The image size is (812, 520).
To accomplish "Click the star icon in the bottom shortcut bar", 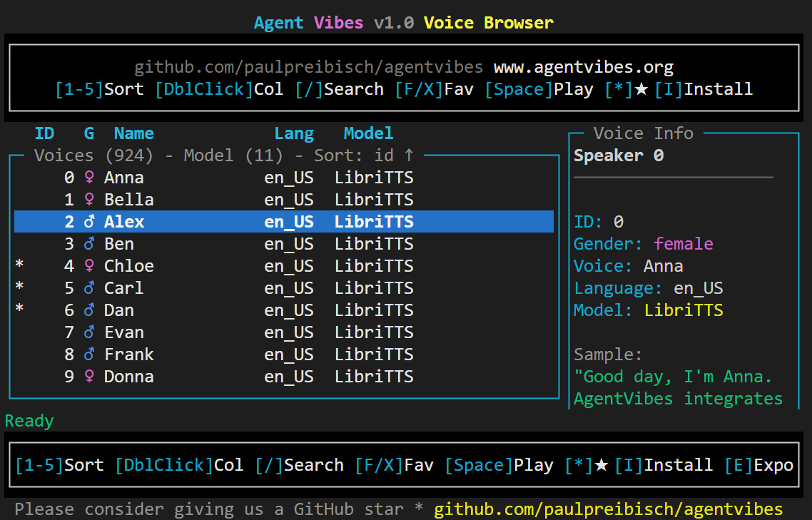I will point(602,465).
